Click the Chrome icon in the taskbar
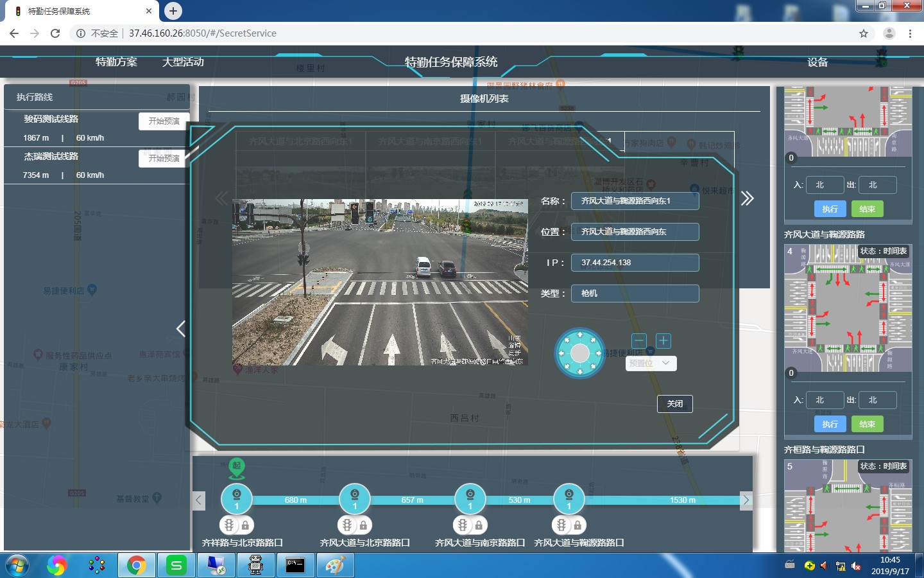The height and width of the screenshot is (578, 924). click(136, 566)
